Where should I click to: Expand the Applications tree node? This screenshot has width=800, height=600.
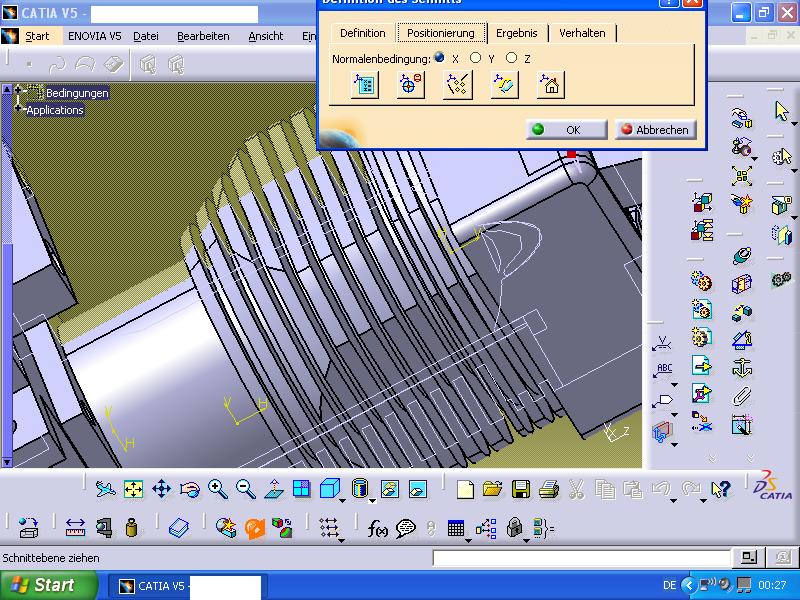pyautogui.click(x=18, y=108)
